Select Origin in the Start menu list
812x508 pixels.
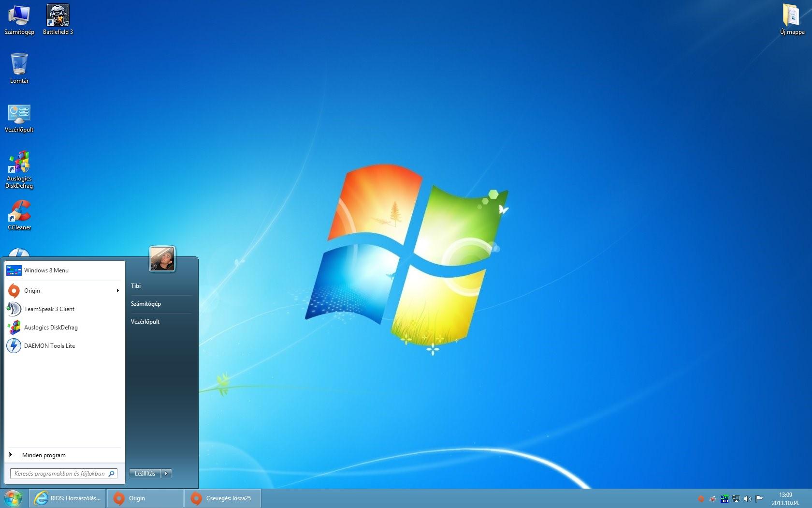(65, 291)
